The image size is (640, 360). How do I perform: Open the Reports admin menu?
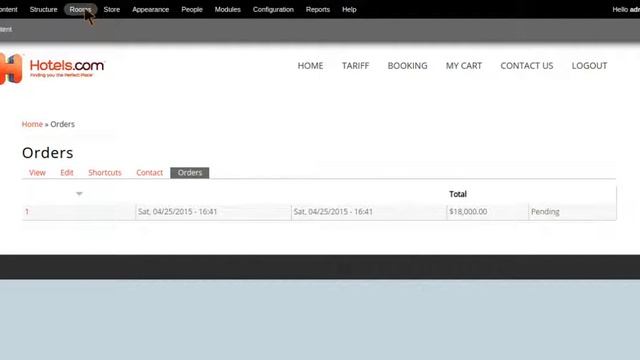[x=318, y=9]
